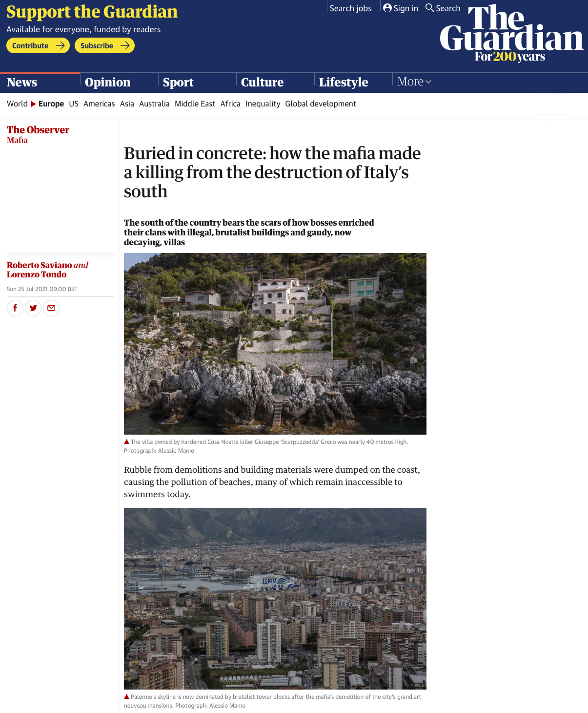Open author Lorenzo Tondo's profile

37,274
